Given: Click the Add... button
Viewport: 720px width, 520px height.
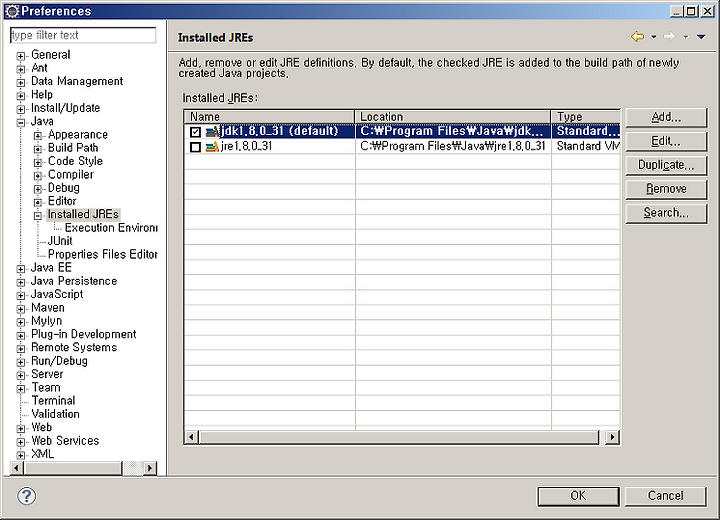Looking at the screenshot, I should 666,118.
